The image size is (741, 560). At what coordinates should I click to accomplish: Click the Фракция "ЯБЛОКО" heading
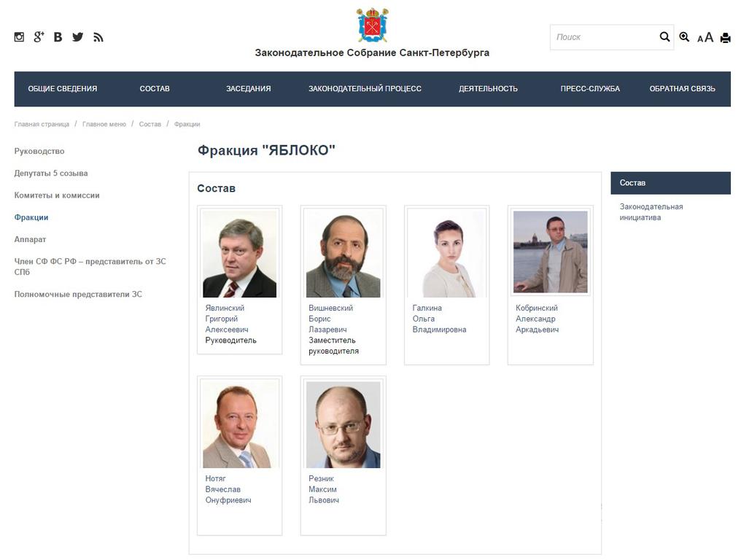tap(266, 150)
